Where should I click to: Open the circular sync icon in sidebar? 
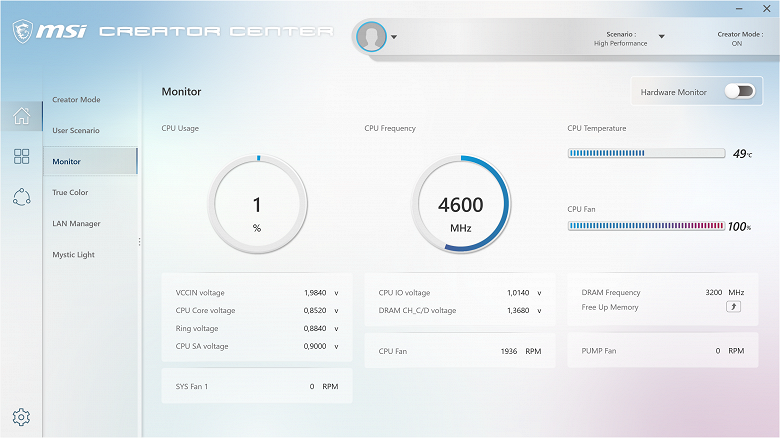click(21, 197)
